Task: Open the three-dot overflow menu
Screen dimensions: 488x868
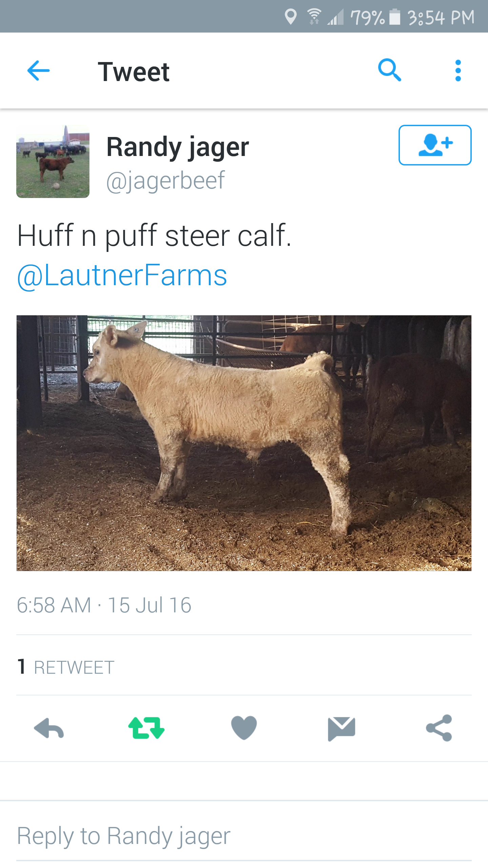Action: [x=458, y=71]
